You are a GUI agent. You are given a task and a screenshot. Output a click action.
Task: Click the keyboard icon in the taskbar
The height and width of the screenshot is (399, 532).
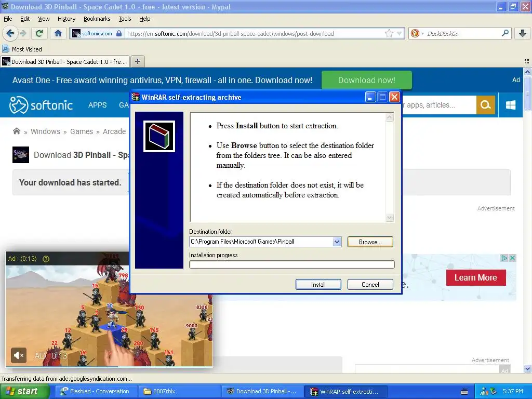point(464,392)
